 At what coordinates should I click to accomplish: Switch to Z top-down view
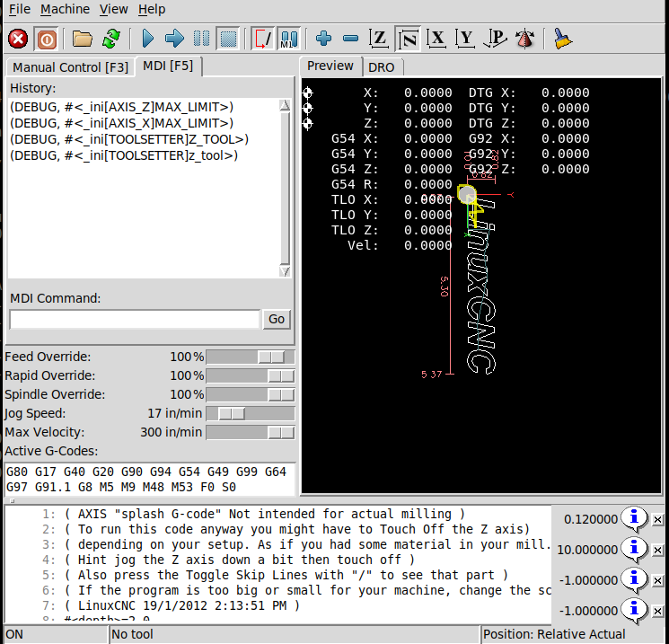point(378,39)
